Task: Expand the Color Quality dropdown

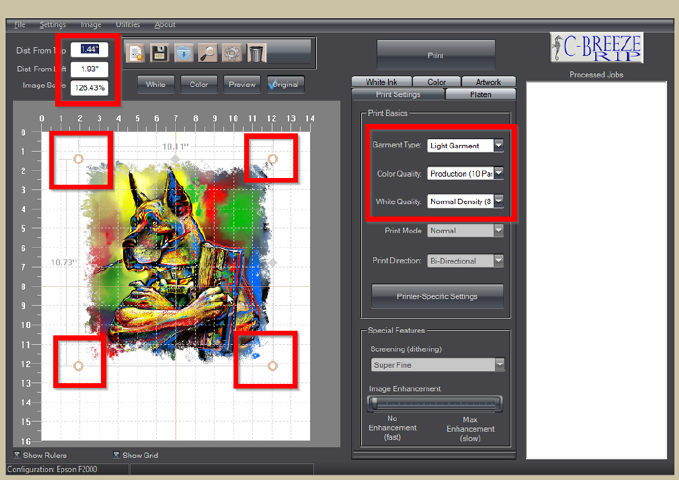Action: pos(498,173)
